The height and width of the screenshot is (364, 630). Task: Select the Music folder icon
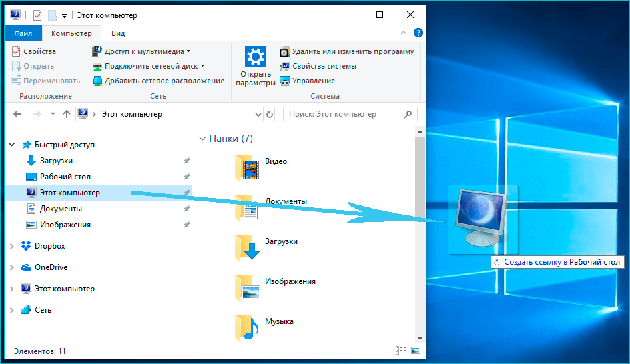click(x=247, y=327)
